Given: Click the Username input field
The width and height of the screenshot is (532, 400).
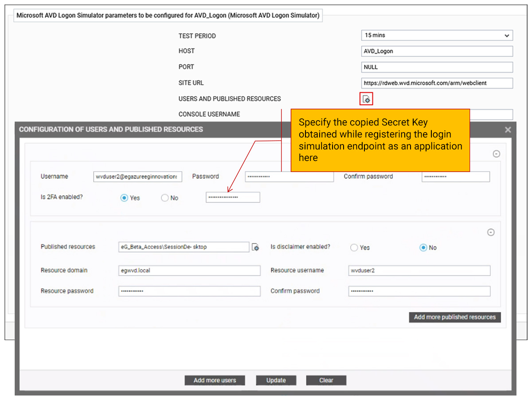Looking at the screenshot, I should click(x=138, y=176).
